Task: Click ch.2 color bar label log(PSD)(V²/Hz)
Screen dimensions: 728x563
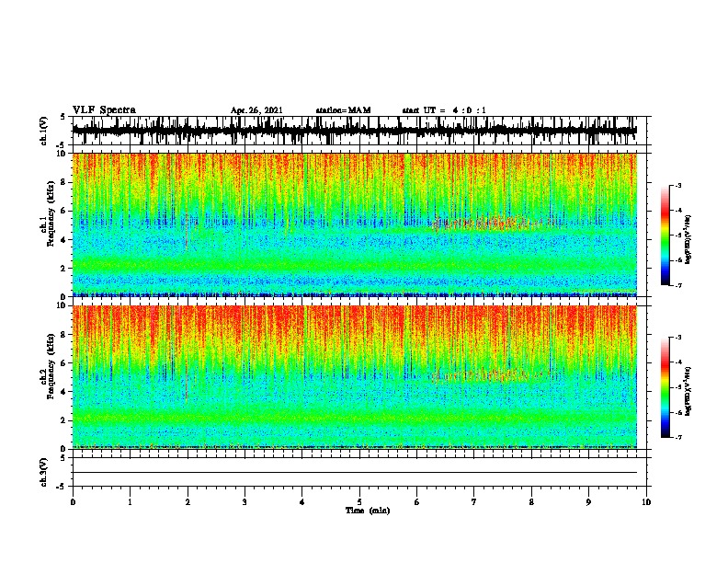Action: 688,391
